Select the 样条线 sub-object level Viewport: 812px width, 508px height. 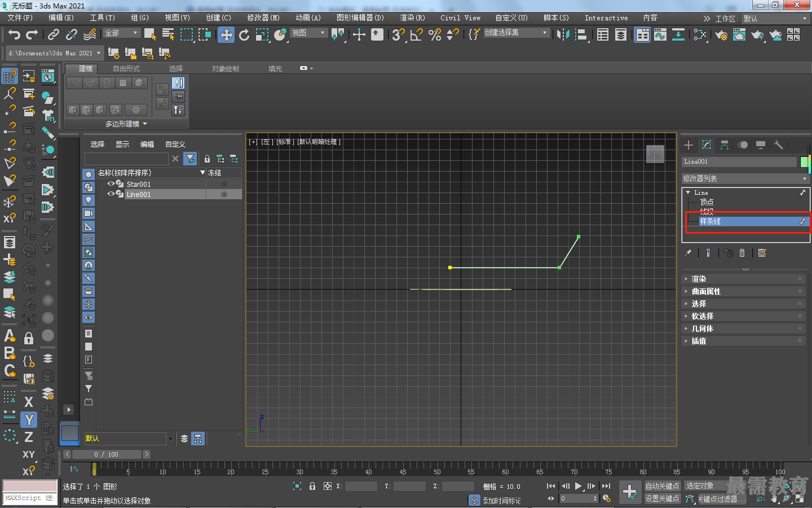(710, 221)
